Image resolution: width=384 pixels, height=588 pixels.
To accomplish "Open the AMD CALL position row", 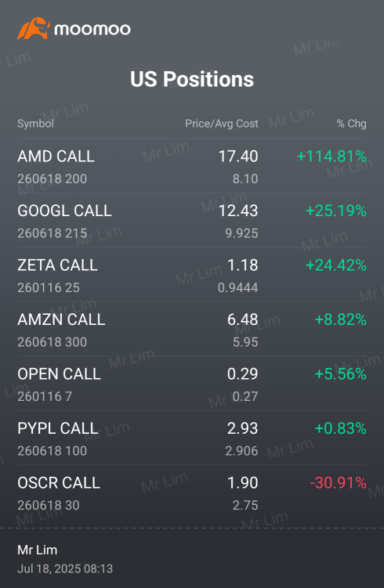I will point(192,166).
